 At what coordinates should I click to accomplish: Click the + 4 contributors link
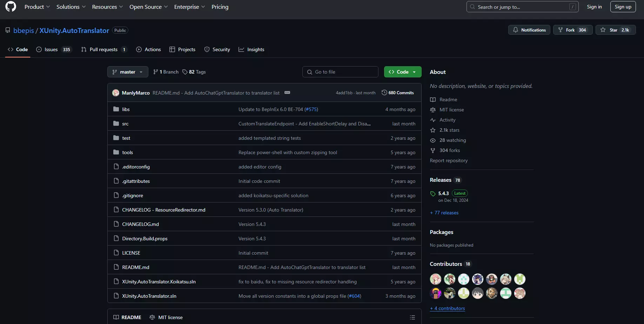click(448, 308)
